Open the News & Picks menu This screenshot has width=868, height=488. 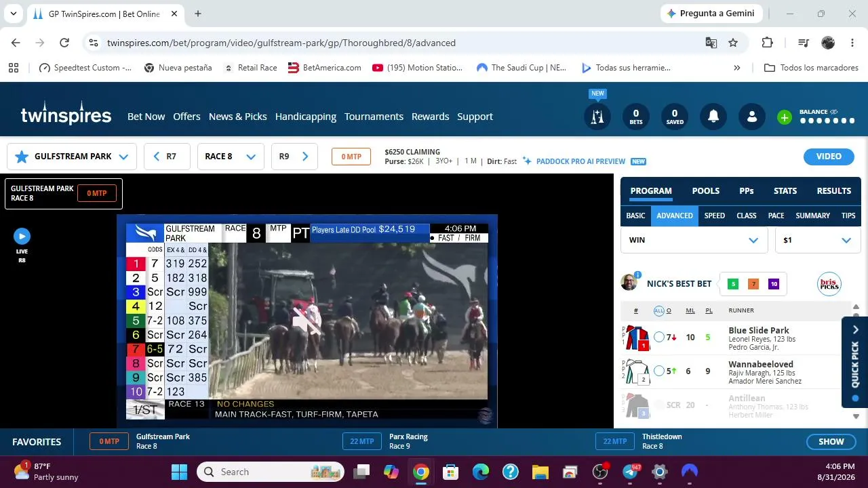238,117
